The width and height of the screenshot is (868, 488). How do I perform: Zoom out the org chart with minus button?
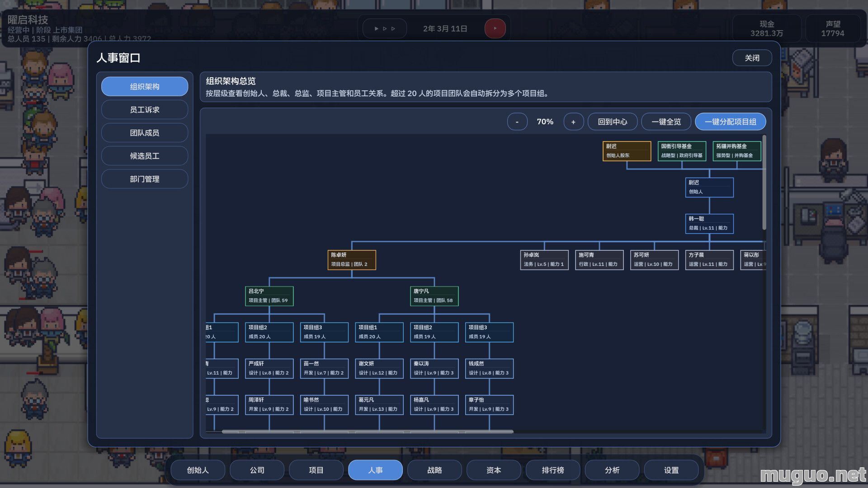[x=517, y=122]
